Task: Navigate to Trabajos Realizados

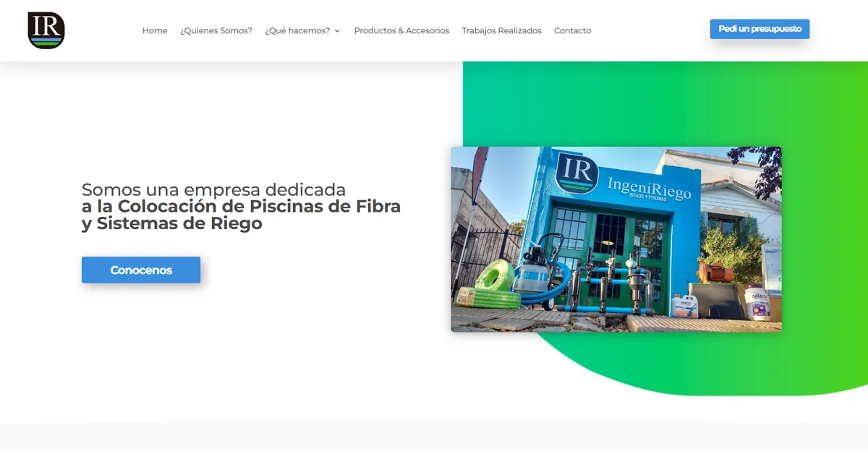Action: pyautogui.click(x=501, y=30)
